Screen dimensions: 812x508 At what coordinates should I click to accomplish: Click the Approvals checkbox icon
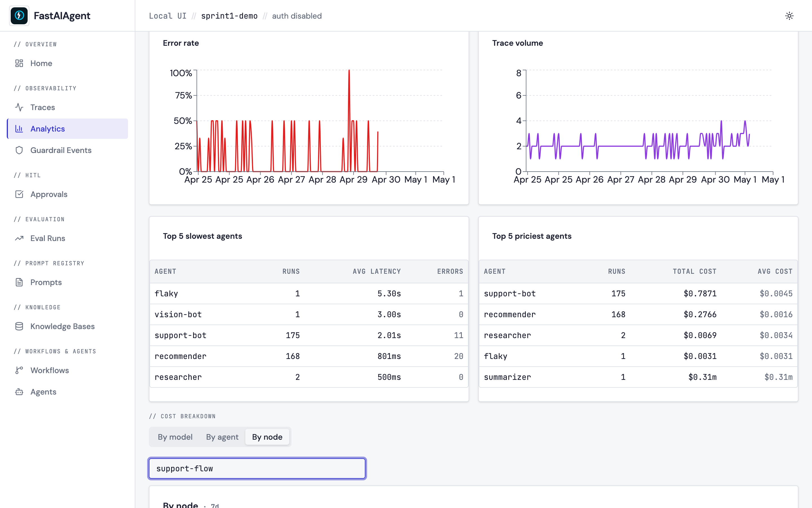tap(19, 194)
